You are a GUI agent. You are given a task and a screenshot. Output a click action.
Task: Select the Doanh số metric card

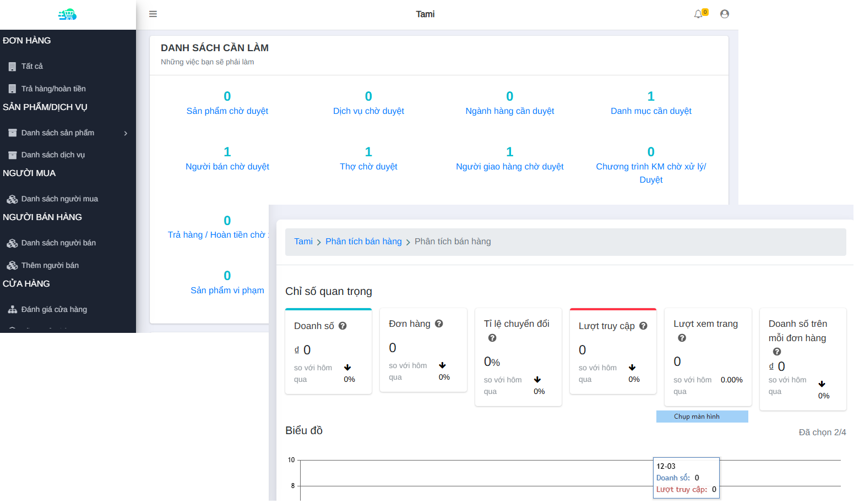[x=328, y=351]
